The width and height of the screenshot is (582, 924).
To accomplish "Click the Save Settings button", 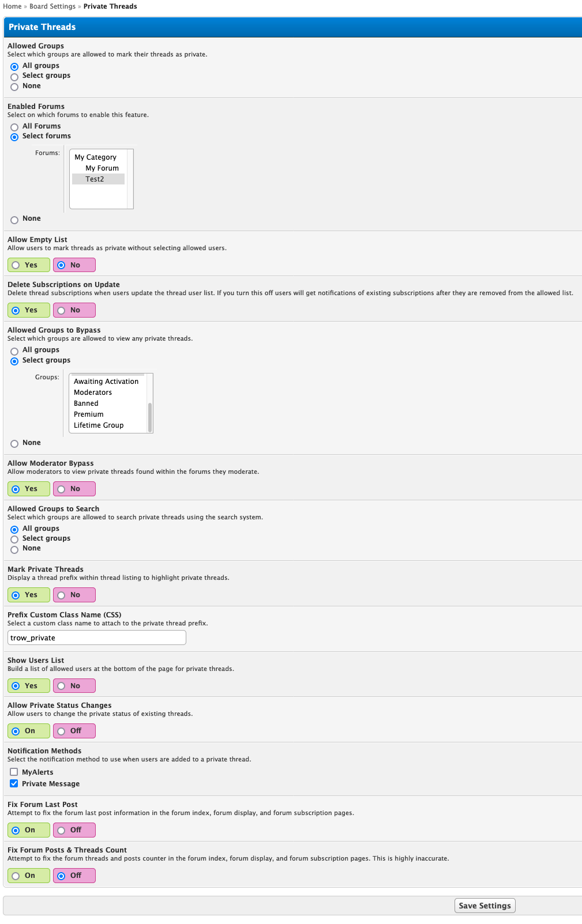I will pyautogui.click(x=485, y=906).
